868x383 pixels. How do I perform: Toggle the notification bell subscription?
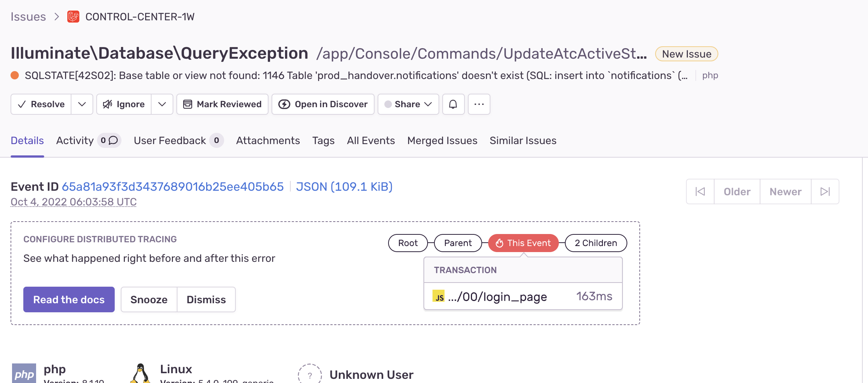[x=453, y=104]
